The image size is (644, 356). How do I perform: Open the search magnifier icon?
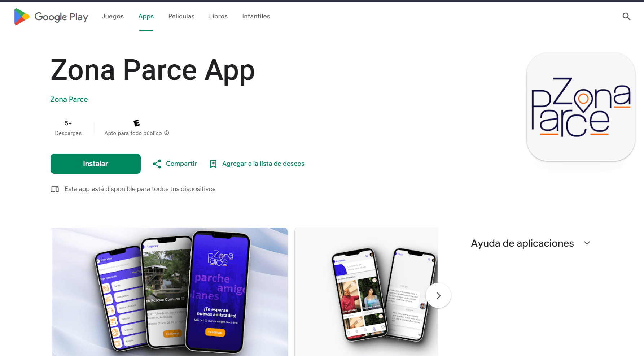point(626,17)
